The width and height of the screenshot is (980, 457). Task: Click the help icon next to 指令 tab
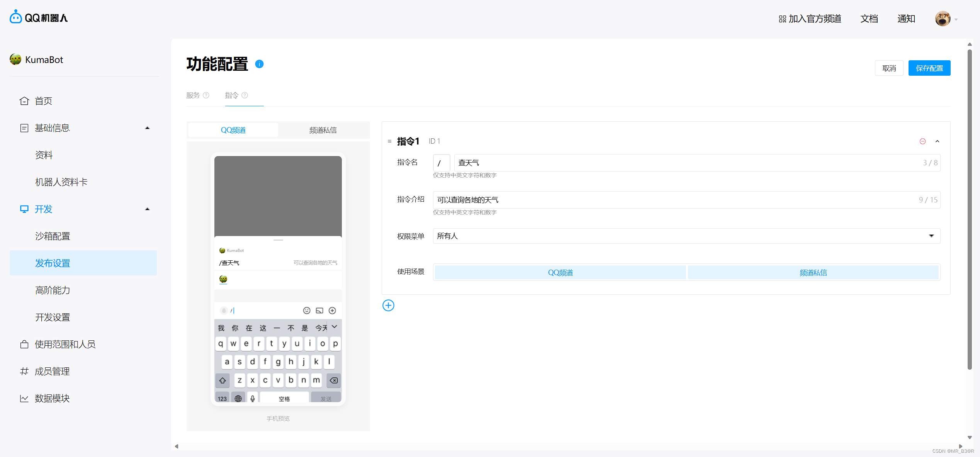[x=245, y=95]
